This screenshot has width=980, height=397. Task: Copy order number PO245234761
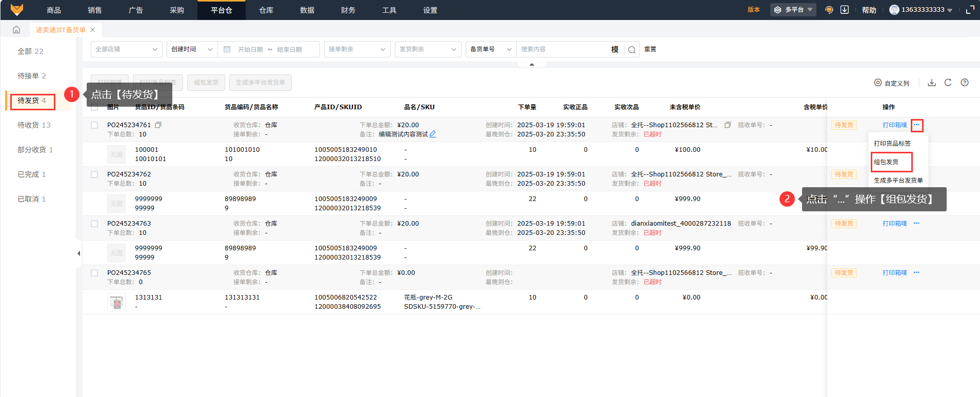158,125
